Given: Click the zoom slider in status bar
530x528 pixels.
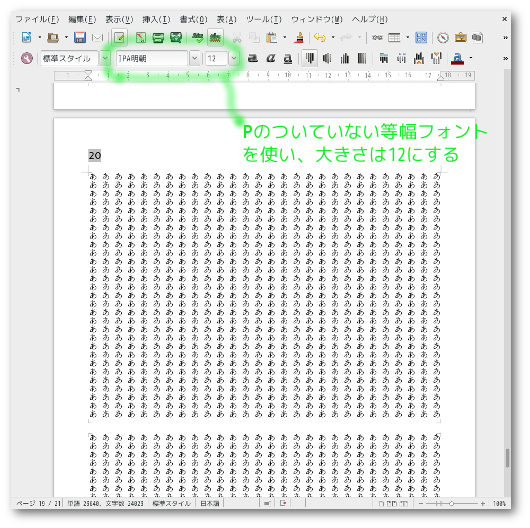Looking at the screenshot, I should [452, 504].
